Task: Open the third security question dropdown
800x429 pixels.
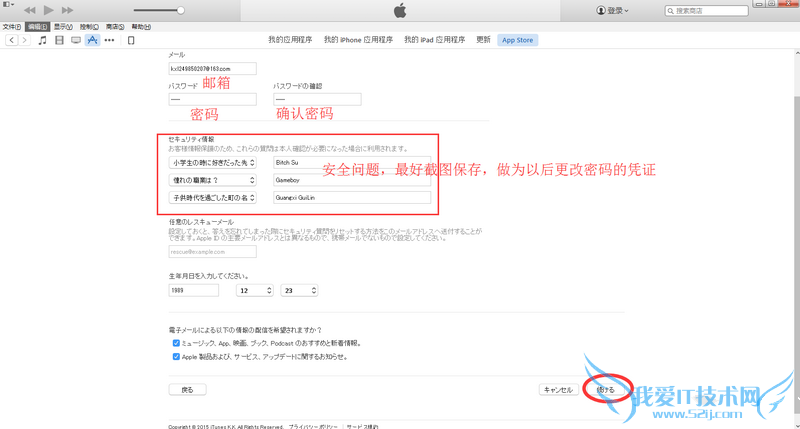Action: pos(212,197)
